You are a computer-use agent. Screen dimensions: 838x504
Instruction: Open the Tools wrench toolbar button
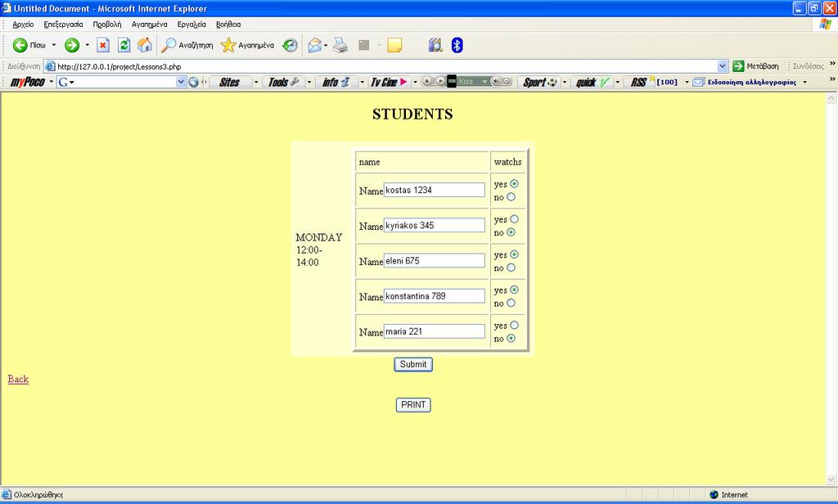click(283, 82)
